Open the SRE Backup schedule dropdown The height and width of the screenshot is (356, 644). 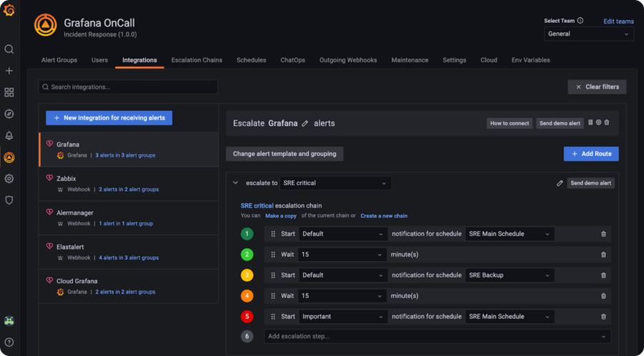tap(509, 275)
